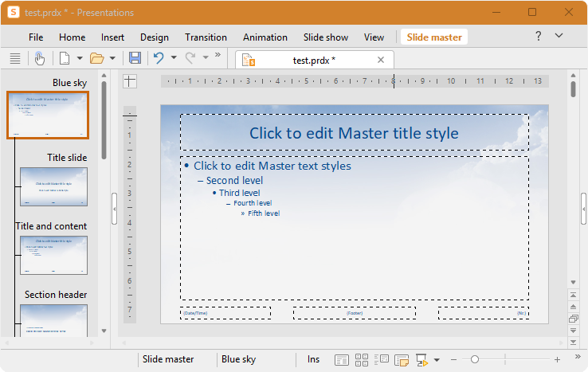Click the ruler origin corner box
Screen dimensions: 588x372
click(x=130, y=81)
